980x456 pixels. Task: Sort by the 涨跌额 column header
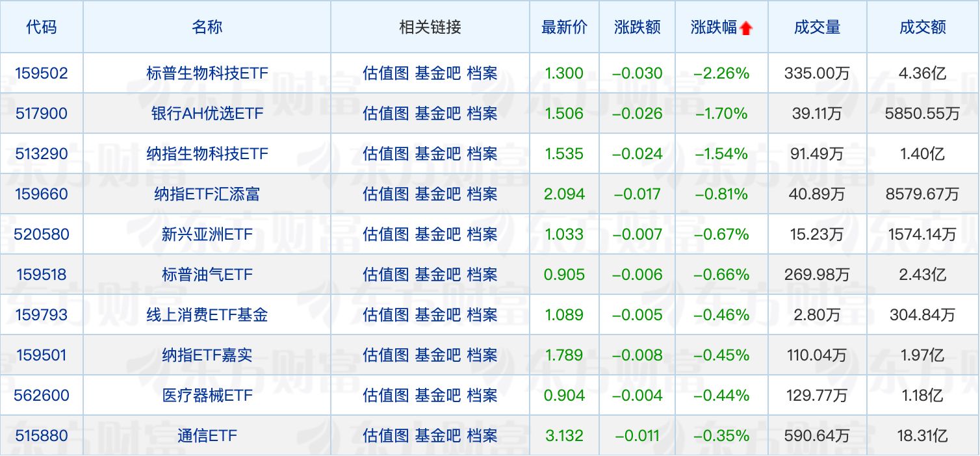click(x=637, y=27)
